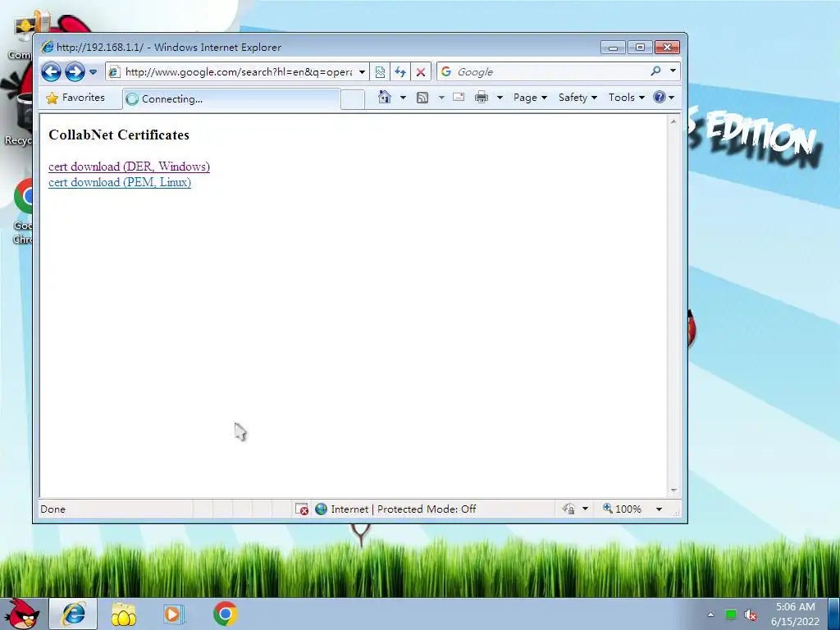Click the Read Mail envelope icon
Image resolution: width=840 pixels, height=630 pixels.
pyautogui.click(x=459, y=97)
